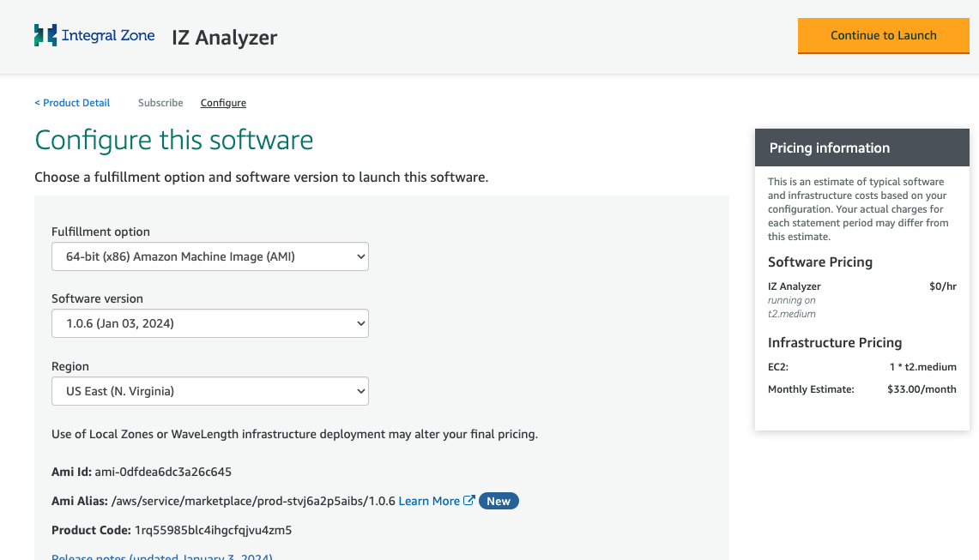Viewport: 979px width, 560px height.
Task: Open the Region dropdown
Action: coord(209,391)
